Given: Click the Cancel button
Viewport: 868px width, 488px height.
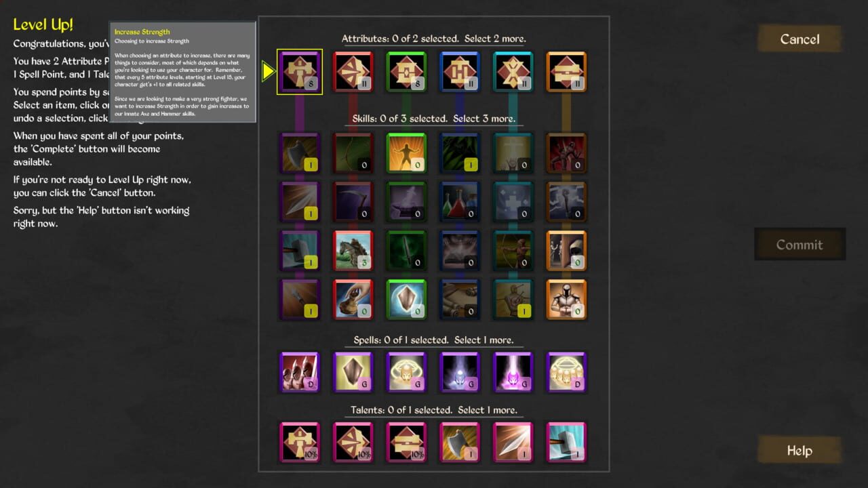Looking at the screenshot, I should (x=800, y=39).
